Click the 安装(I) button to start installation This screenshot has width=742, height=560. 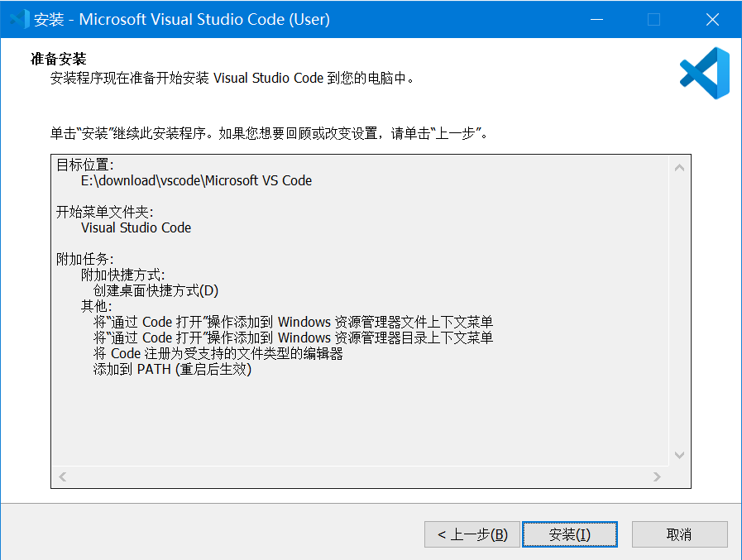pos(569,534)
